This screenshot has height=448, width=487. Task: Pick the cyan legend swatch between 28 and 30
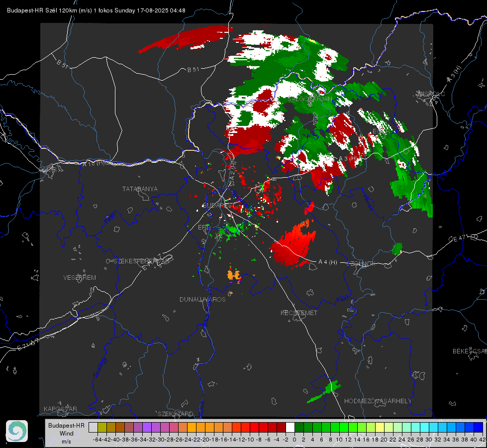coord(424,427)
